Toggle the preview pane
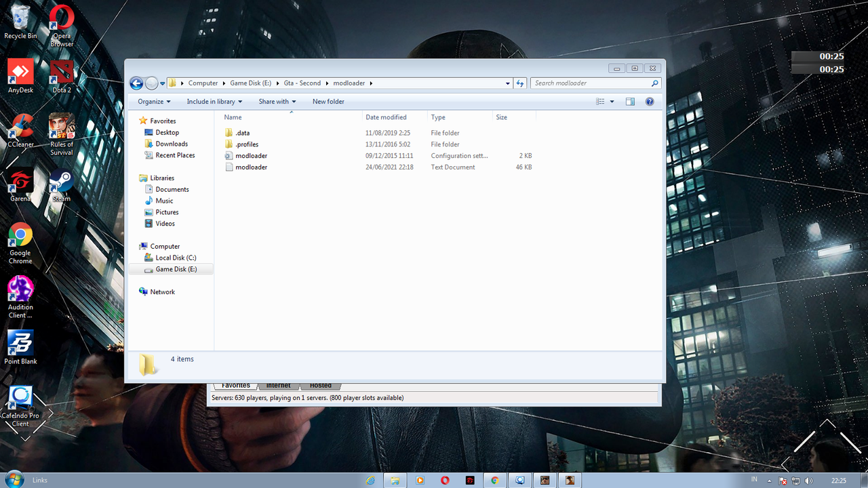The height and width of the screenshot is (488, 868). pyautogui.click(x=630, y=102)
